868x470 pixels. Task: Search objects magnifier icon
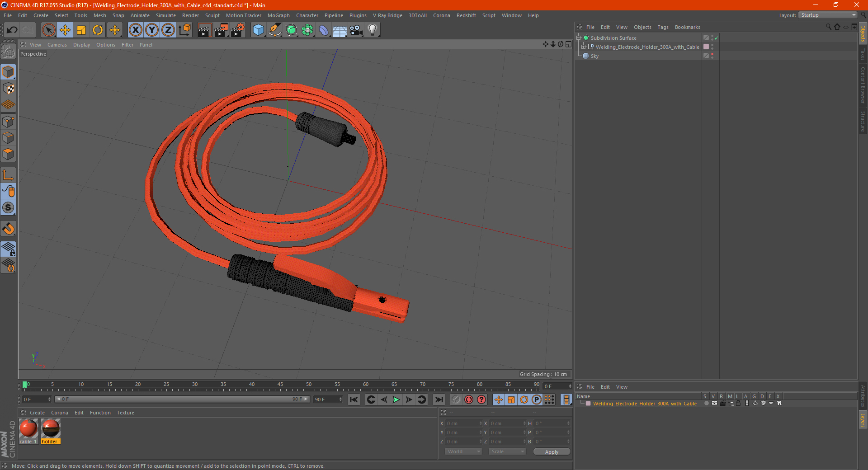pos(829,27)
